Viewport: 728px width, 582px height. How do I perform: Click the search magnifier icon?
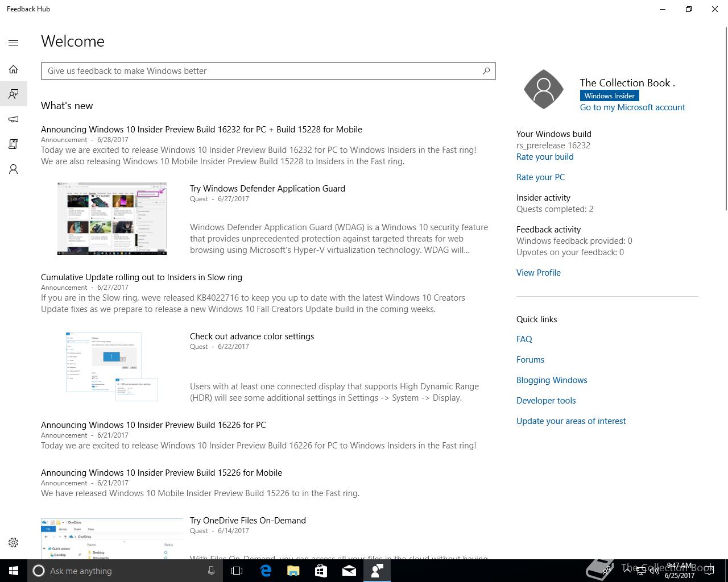coord(486,71)
